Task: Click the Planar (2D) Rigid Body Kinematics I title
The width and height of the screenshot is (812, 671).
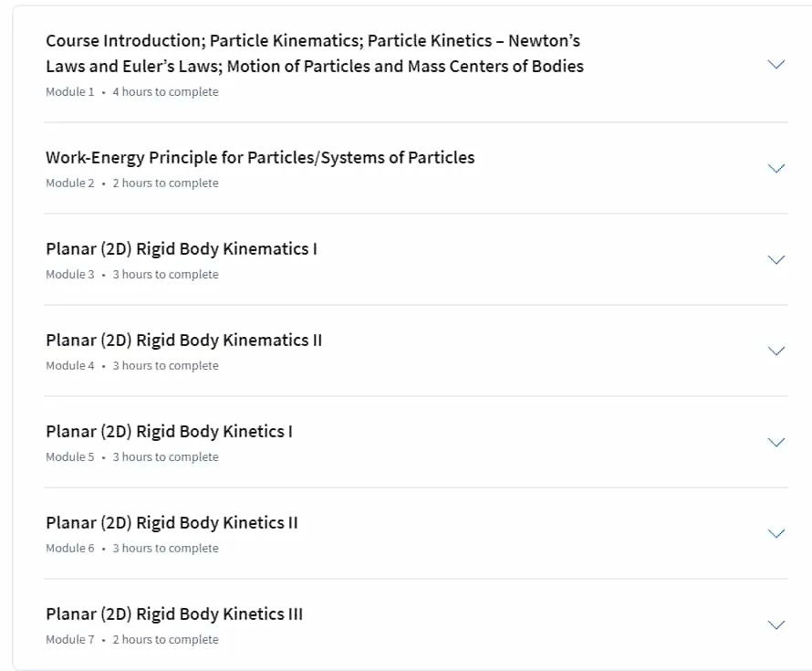Action: 182,249
